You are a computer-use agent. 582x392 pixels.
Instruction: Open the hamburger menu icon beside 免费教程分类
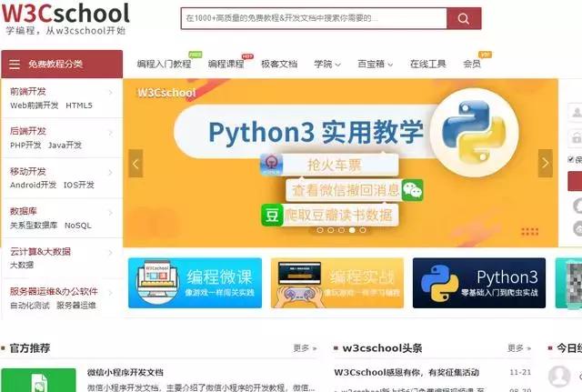click(x=15, y=65)
